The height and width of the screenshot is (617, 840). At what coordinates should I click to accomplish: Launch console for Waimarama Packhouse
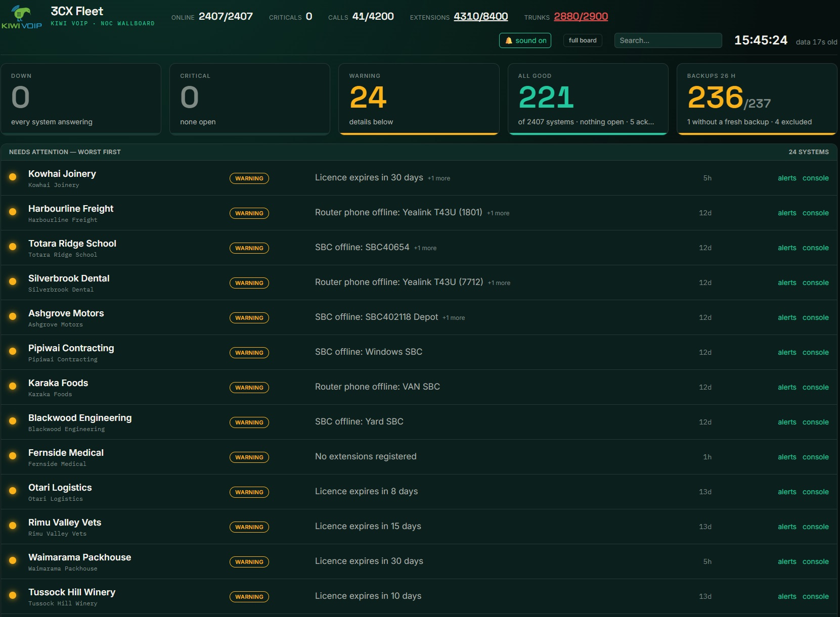click(816, 561)
